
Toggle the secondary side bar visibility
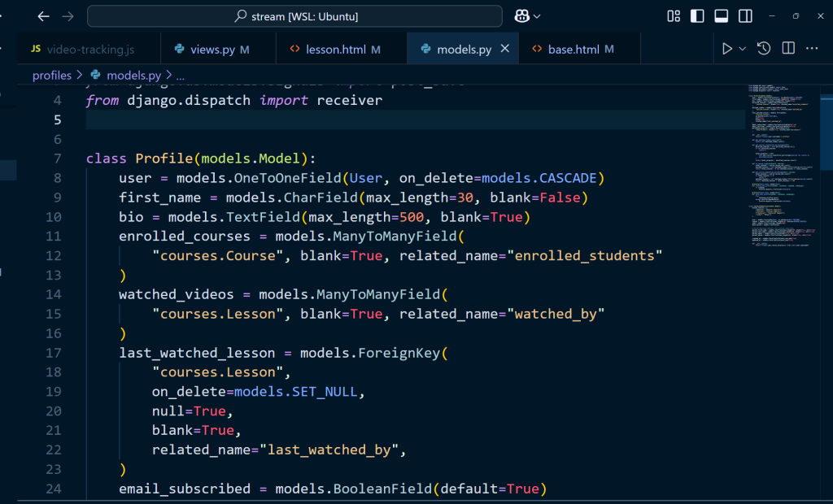coord(745,16)
